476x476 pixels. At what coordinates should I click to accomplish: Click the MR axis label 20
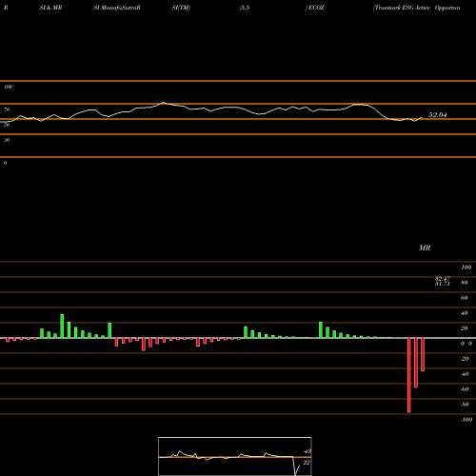465,328
